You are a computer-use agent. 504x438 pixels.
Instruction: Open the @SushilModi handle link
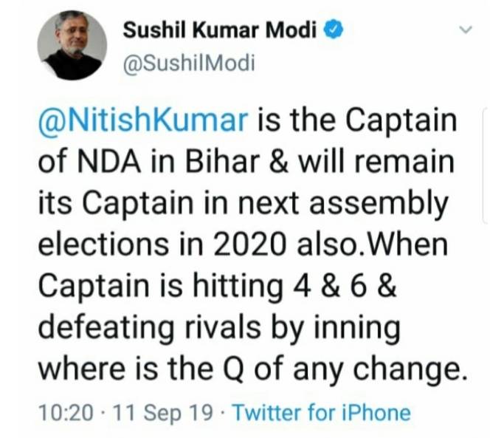[188, 63]
